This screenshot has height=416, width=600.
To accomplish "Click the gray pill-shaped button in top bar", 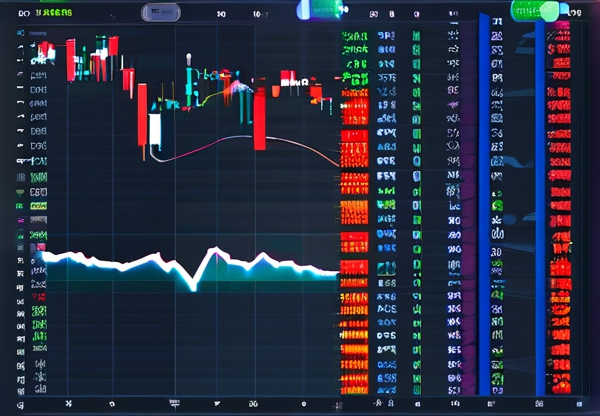I will (161, 13).
